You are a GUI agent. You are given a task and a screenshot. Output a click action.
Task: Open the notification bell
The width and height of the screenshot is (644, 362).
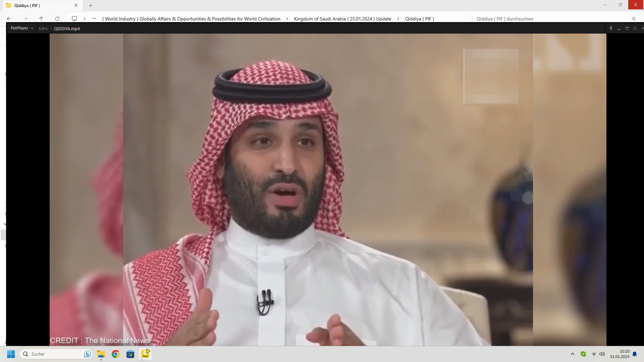(635, 354)
